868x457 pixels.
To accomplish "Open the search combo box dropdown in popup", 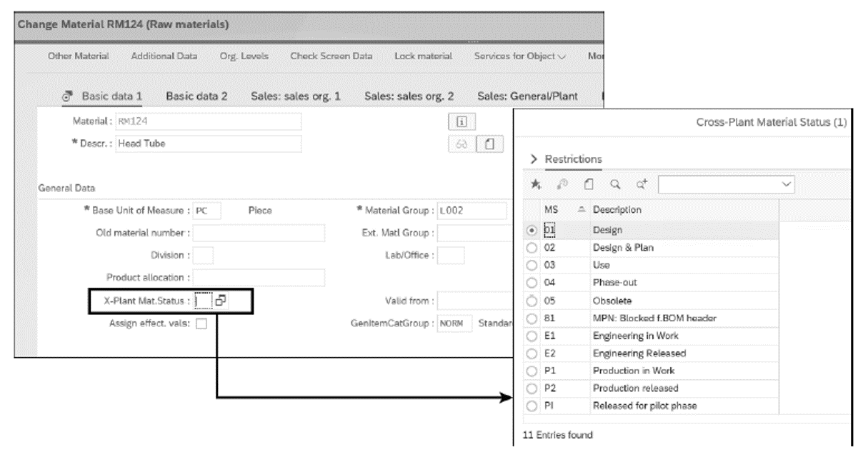I will click(x=786, y=184).
